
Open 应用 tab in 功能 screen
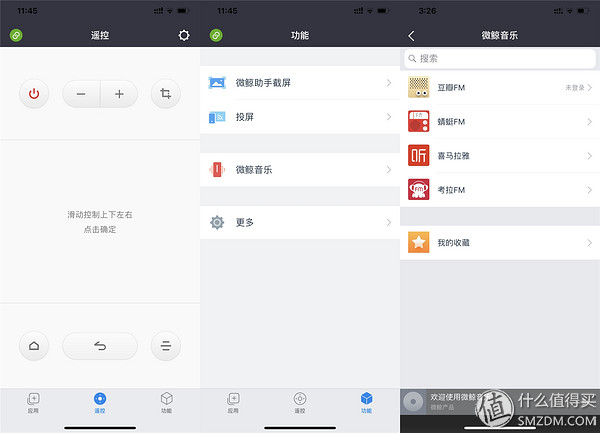[233, 403]
